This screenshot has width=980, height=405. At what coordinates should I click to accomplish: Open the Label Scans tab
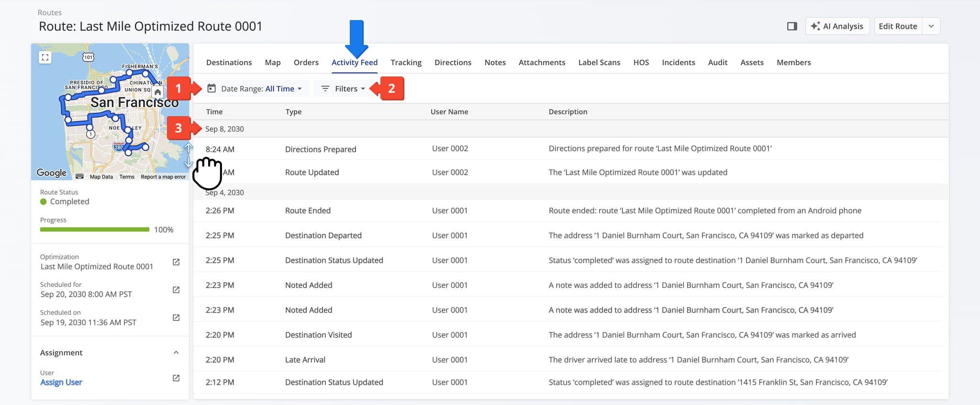tap(599, 62)
